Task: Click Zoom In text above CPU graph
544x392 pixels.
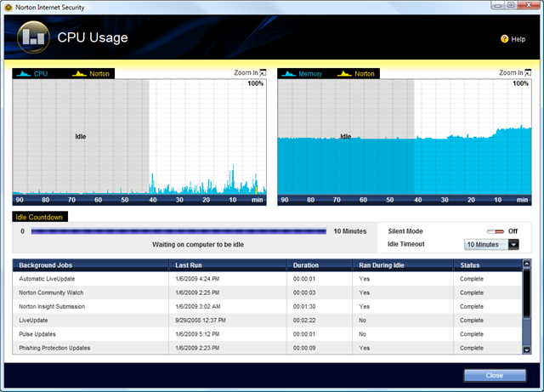Action: (x=246, y=72)
